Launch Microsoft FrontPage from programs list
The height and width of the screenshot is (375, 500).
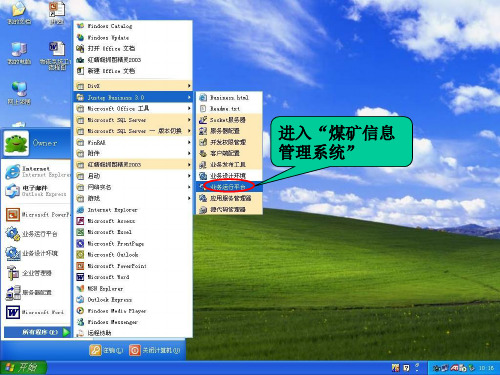(133, 244)
